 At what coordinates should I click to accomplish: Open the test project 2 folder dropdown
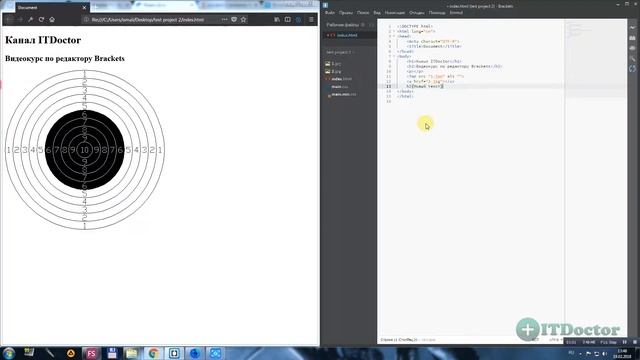(x=340, y=52)
